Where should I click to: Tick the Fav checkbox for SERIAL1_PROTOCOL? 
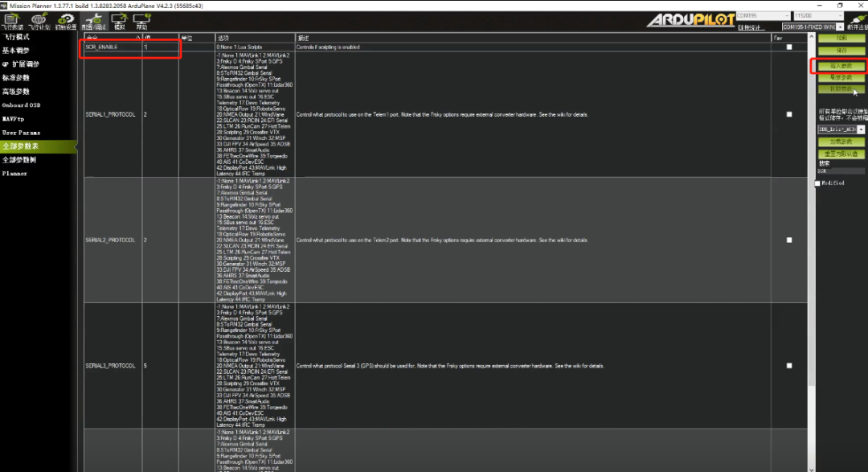coord(788,114)
